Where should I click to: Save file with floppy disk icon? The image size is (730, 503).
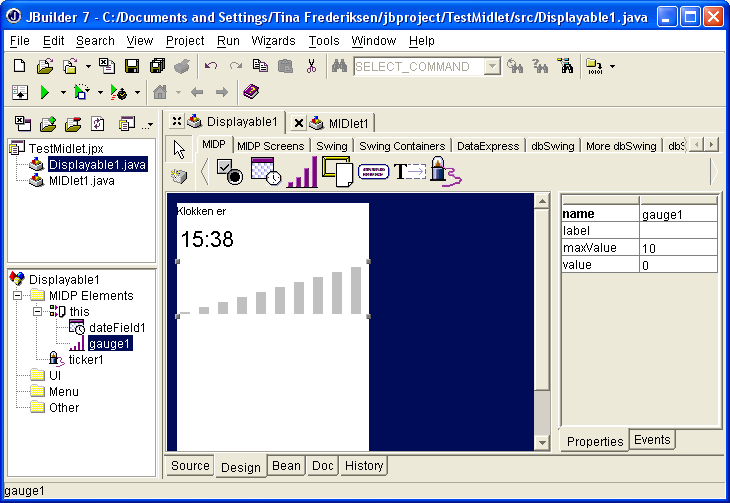click(132, 66)
